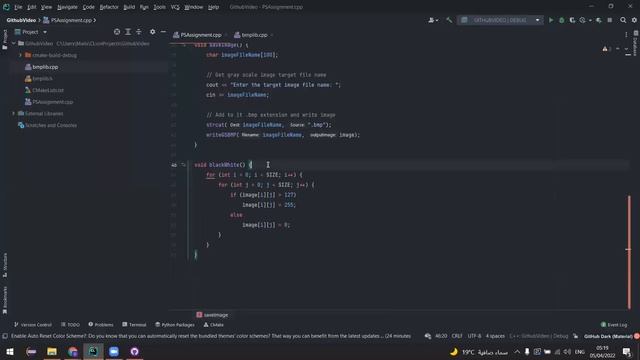The image size is (640, 360).
Task: Open the Database side tool window
Action: pos(636,43)
